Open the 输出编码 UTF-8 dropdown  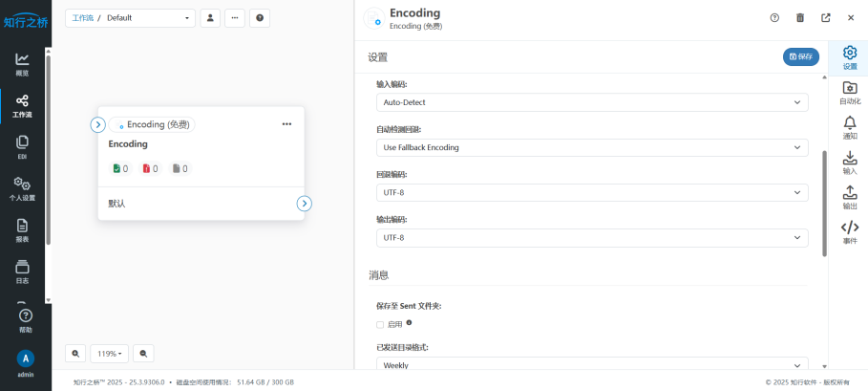592,237
